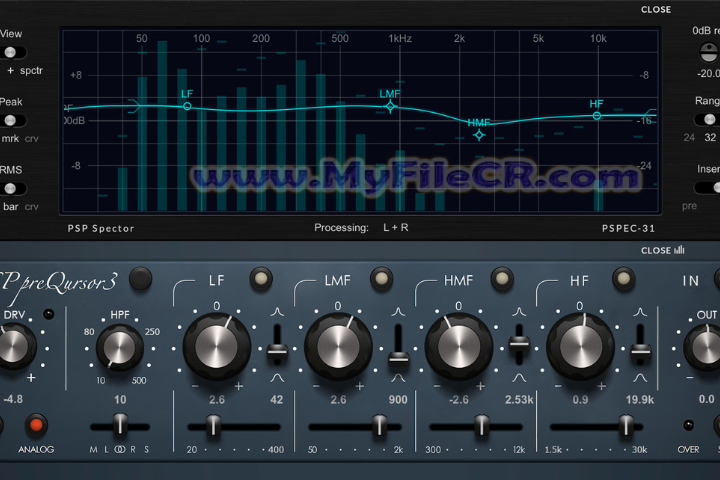The height and width of the screenshot is (480, 720).
Task: Click the HPF frequency knob
Action: pos(120,348)
